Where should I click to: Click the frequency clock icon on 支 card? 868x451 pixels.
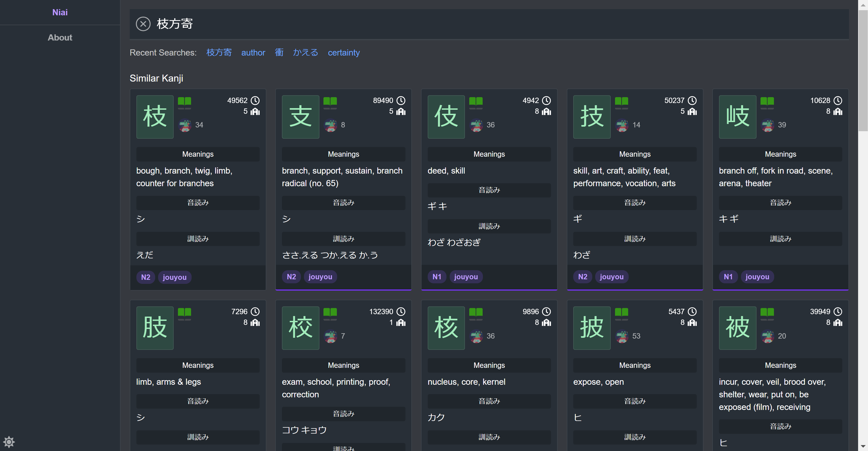coord(401,101)
